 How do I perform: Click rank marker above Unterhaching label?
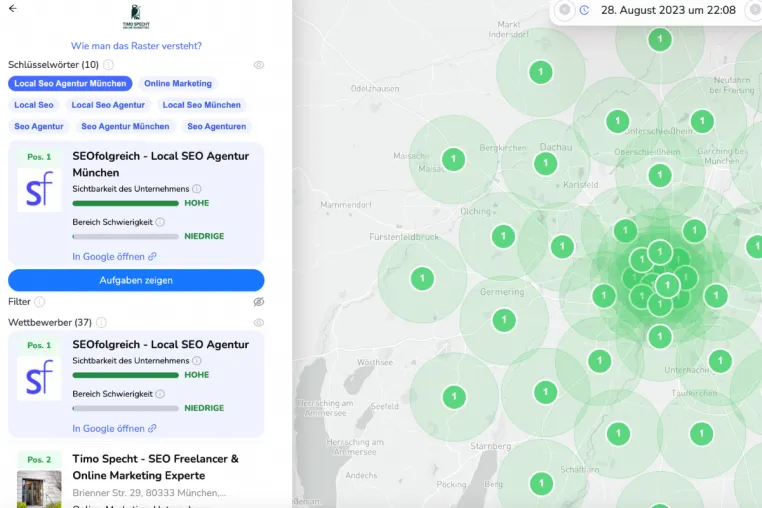pos(720,361)
